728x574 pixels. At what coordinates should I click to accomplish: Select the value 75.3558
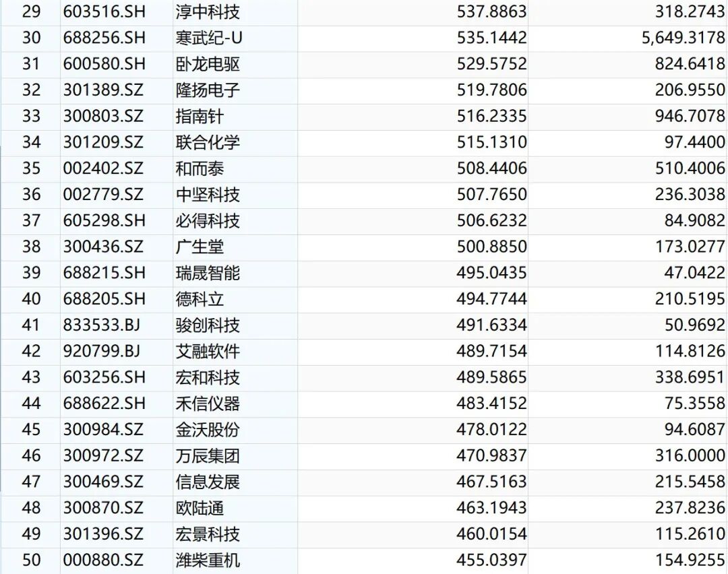click(x=694, y=404)
